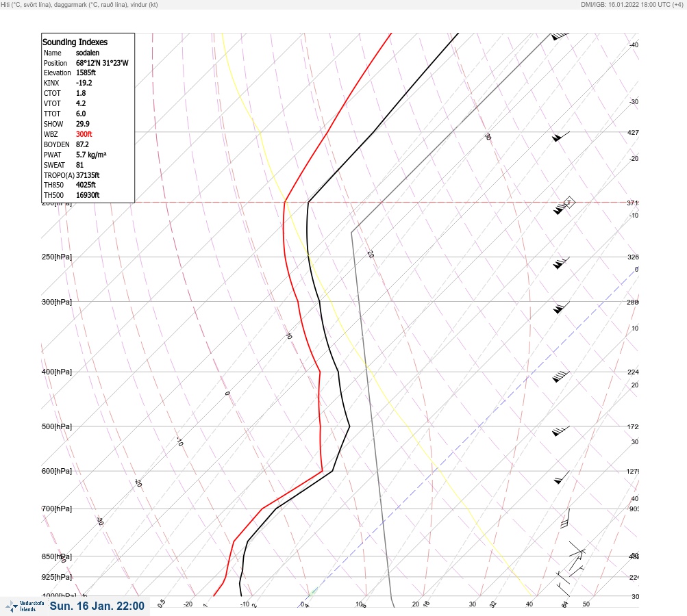687x616 pixels.
Task: Click the elevation value 1585ft
Action: (86, 73)
